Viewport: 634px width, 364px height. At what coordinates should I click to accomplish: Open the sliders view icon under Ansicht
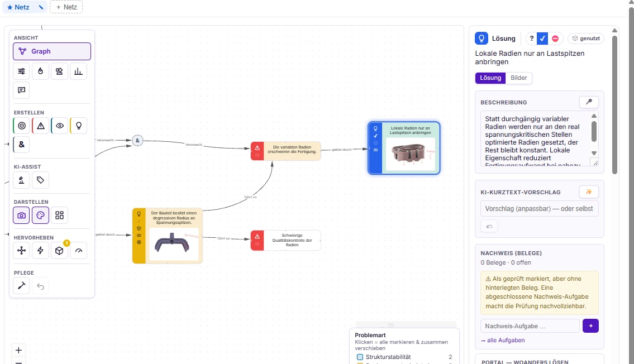click(21, 71)
